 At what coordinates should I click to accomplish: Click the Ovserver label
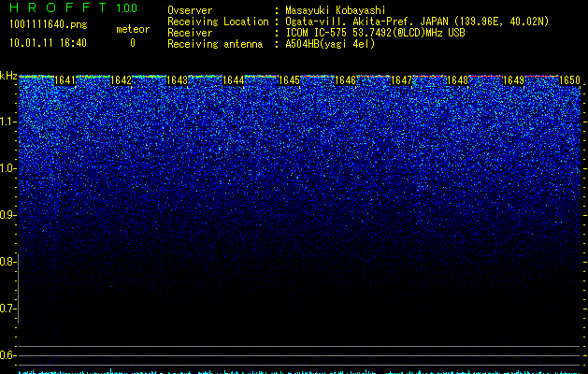(190, 10)
